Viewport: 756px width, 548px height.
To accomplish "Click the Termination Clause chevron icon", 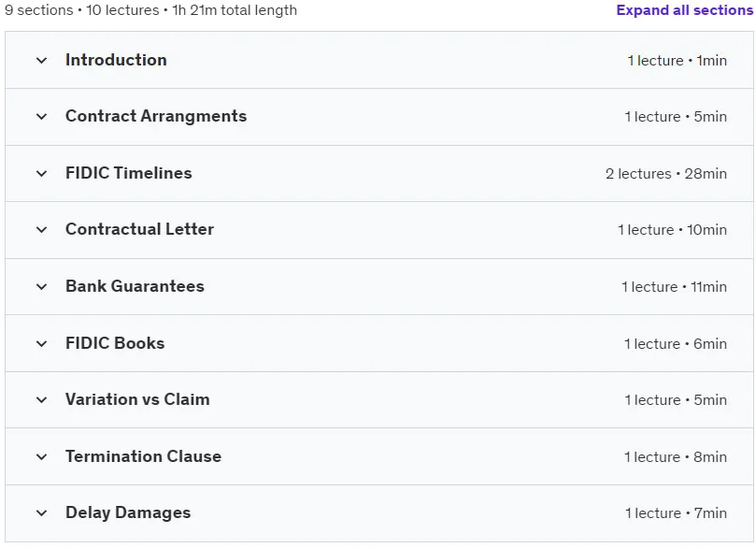I will coord(42,456).
